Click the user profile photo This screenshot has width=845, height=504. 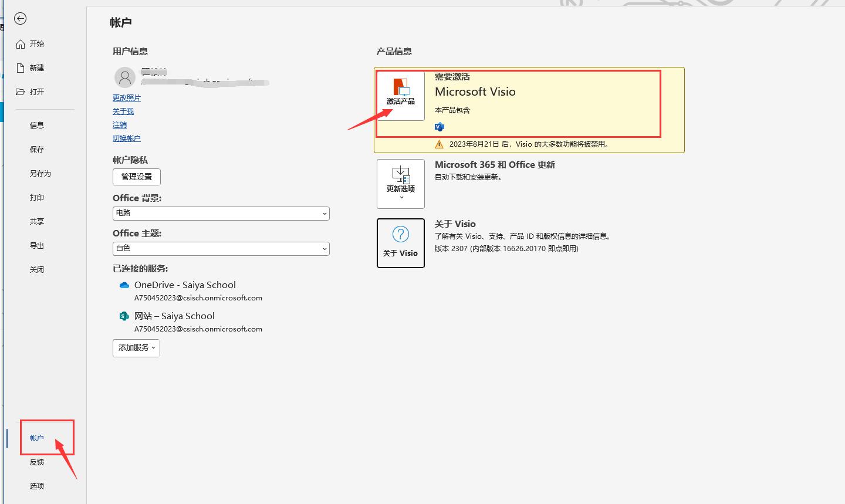tap(125, 77)
